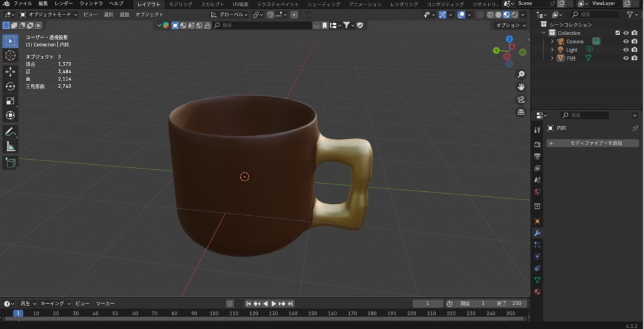Screen dimensions: 644x329
Task: Open the グローバル orientation dropdown
Action: tap(229, 15)
